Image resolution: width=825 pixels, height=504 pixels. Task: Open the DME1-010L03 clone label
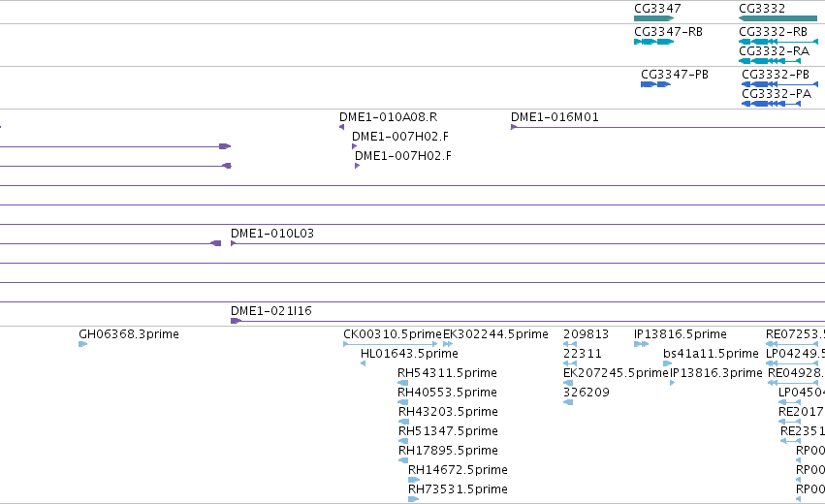[272, 233]
